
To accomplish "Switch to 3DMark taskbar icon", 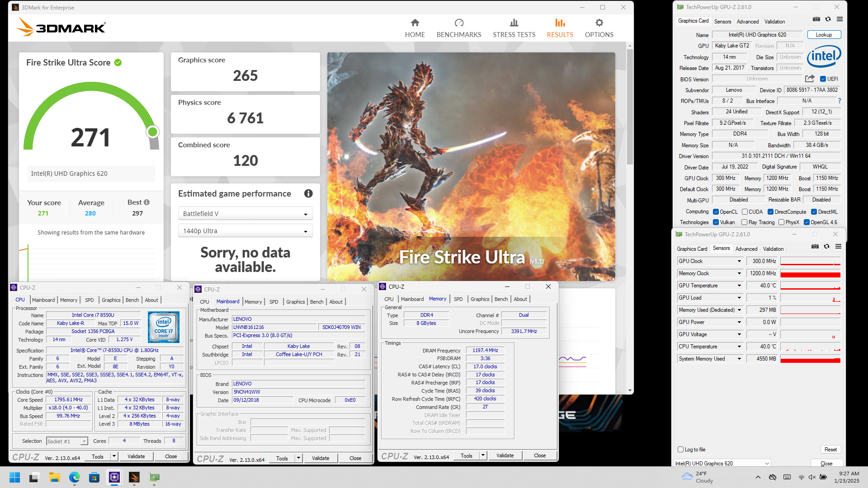I will (134, 477).
